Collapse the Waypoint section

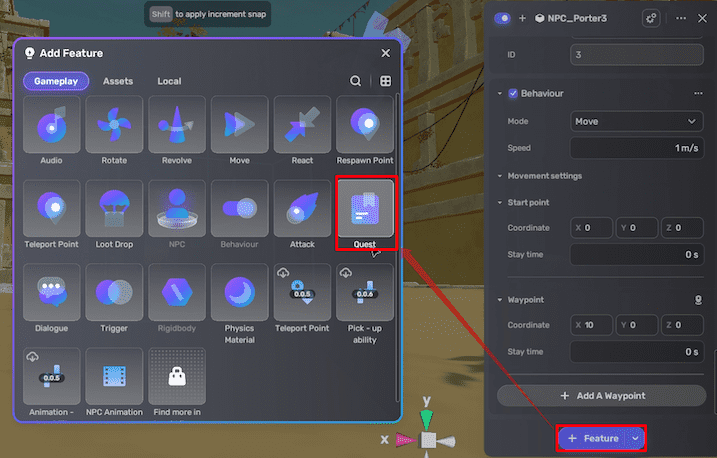pyautogui.click(x=500, y=299)
